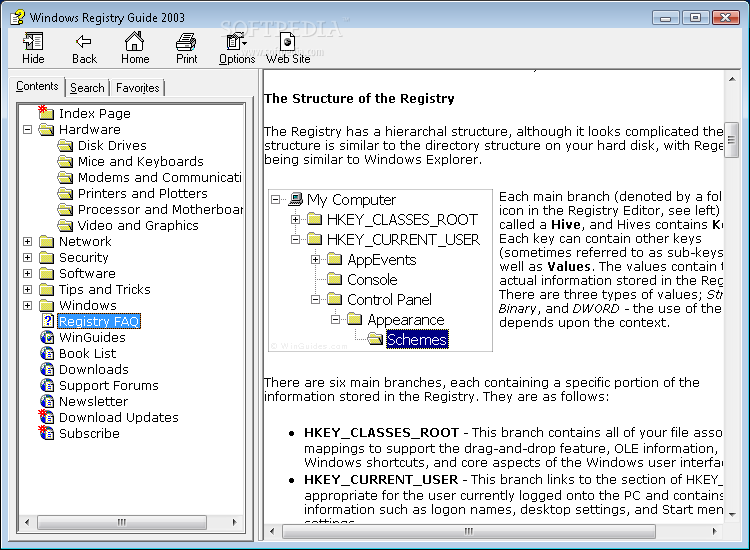Open the Subscribe entry
Image resolution: width=750 pixels, height=550 pixels.
click(89, 433)
